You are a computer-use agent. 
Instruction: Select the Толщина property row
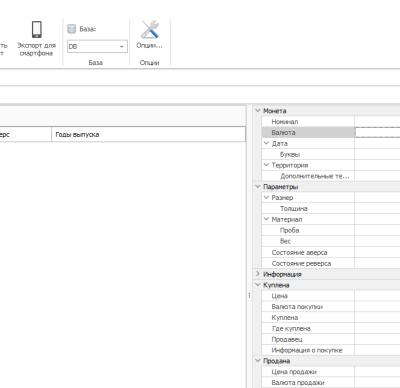click(331, 208)
